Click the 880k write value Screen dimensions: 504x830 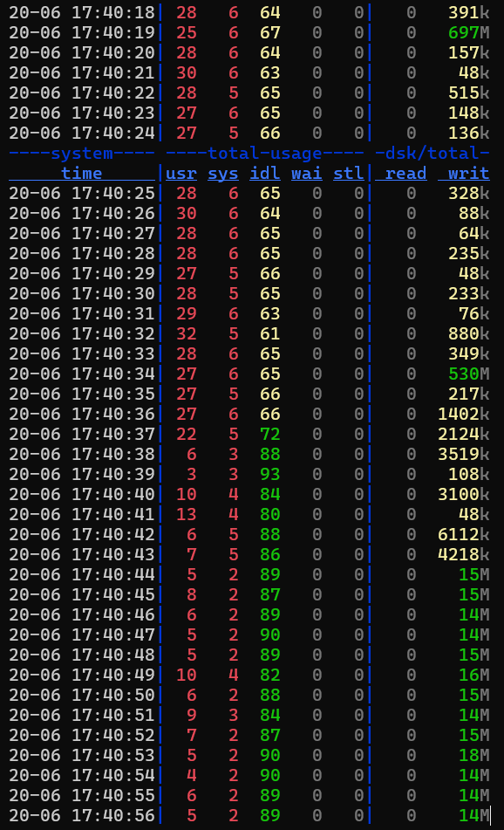[468, 333]
